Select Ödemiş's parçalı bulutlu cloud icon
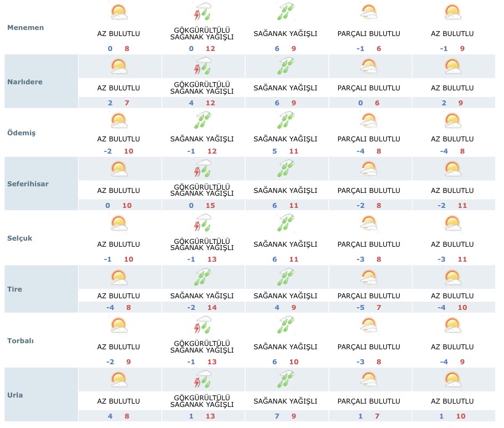 pos(369,120)
